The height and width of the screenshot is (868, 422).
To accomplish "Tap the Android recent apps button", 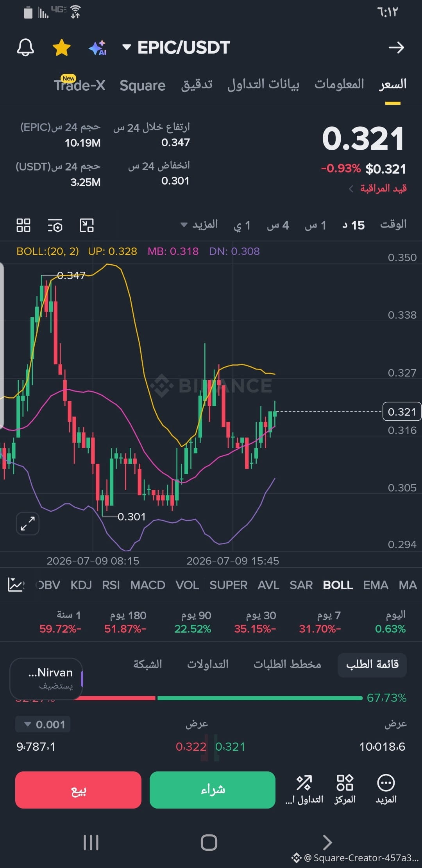I will (91, 843).
